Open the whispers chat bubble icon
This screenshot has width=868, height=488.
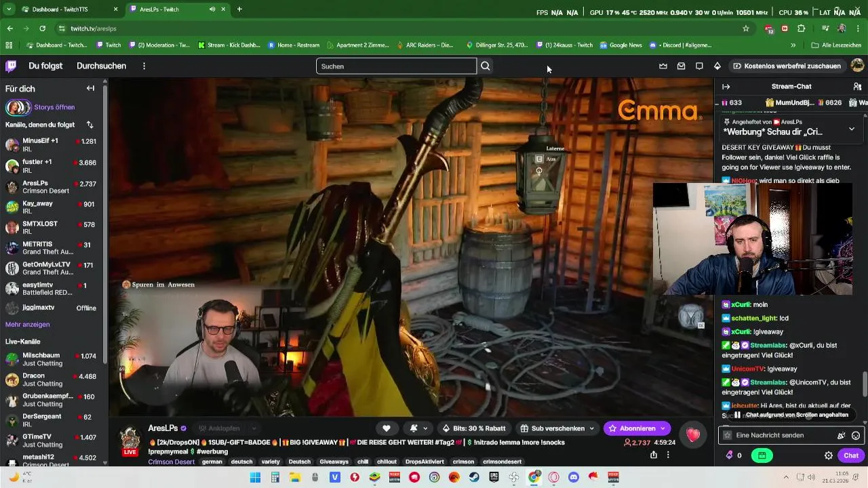tap(699, 66)
